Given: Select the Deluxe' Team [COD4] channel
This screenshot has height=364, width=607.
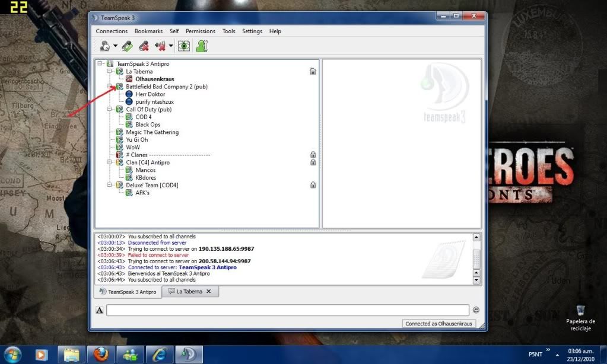Looking at the screenshot, I should pyautogui.click(x=152, y=186).
